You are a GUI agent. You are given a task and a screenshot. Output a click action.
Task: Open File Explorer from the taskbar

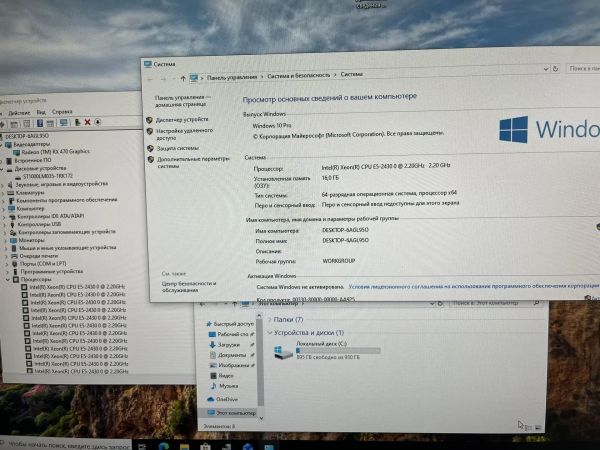pos(184,447)
